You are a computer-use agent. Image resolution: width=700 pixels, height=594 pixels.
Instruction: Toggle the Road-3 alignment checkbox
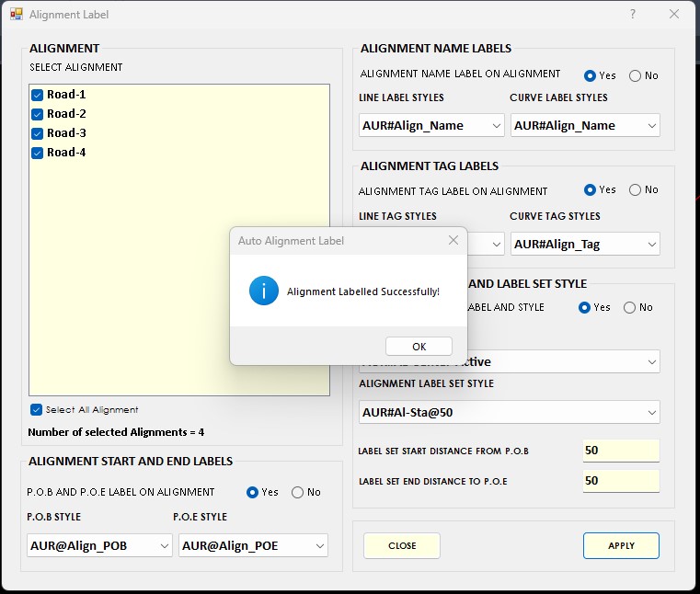[x=38, y=133]
